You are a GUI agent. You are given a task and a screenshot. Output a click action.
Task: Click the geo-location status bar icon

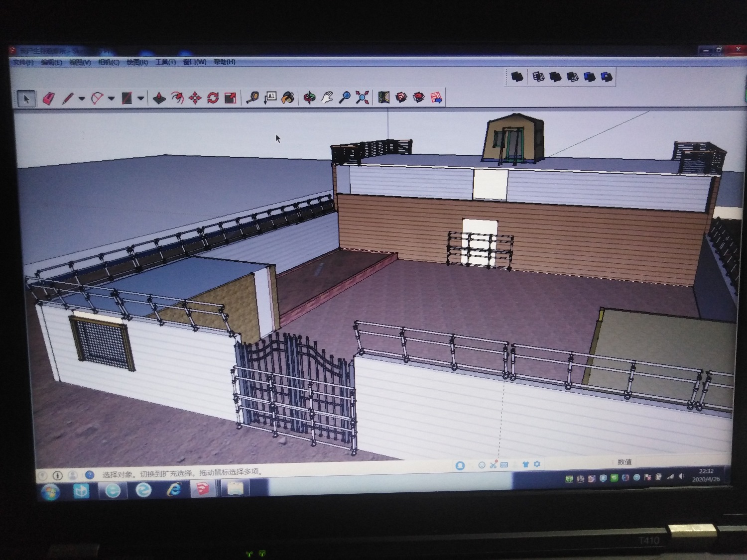pos(43,475)
